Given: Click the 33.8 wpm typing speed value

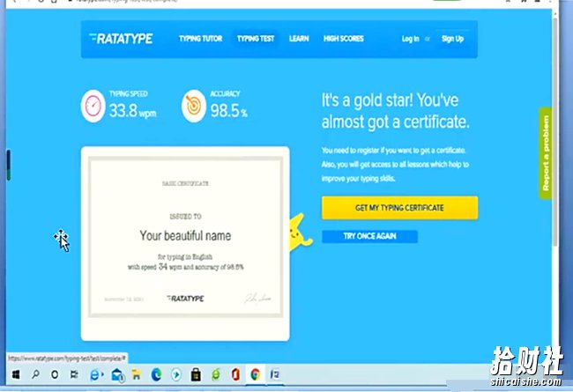Looking at the screenshot, I should (x=132, y=111).
